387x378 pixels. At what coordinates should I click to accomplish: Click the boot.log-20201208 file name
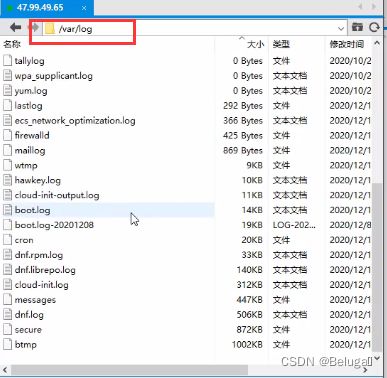tap(54, 225)
